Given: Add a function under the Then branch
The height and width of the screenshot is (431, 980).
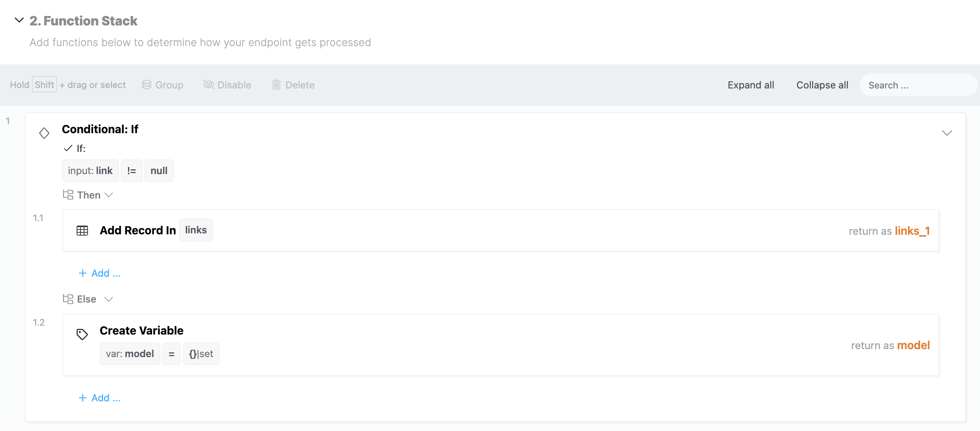Looking at the screenshot, I should coord(100,273).
